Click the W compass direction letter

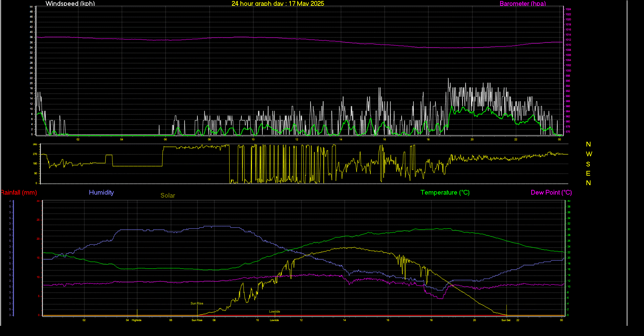589,154
